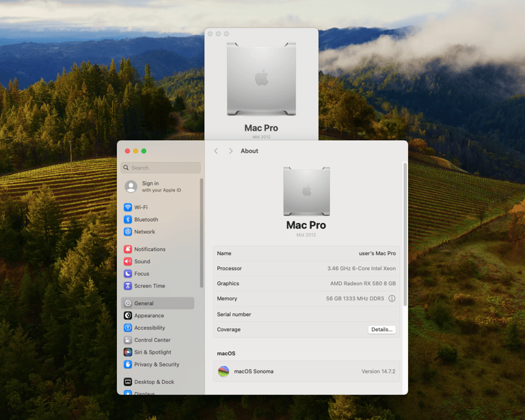
Task: Click the macOS section heading
Action: [x=226, y=354]
